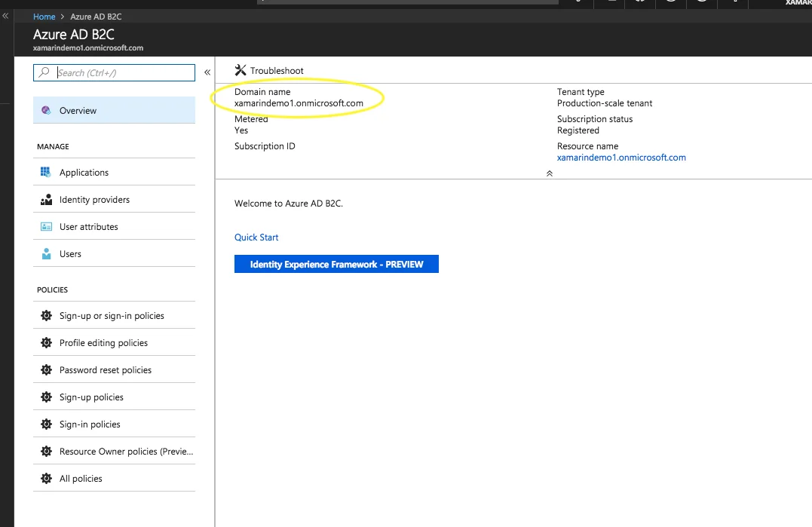This screenshot has width=812, height=527.
Task: Click the MANAGE section heading
Action: tap(53, 146)
